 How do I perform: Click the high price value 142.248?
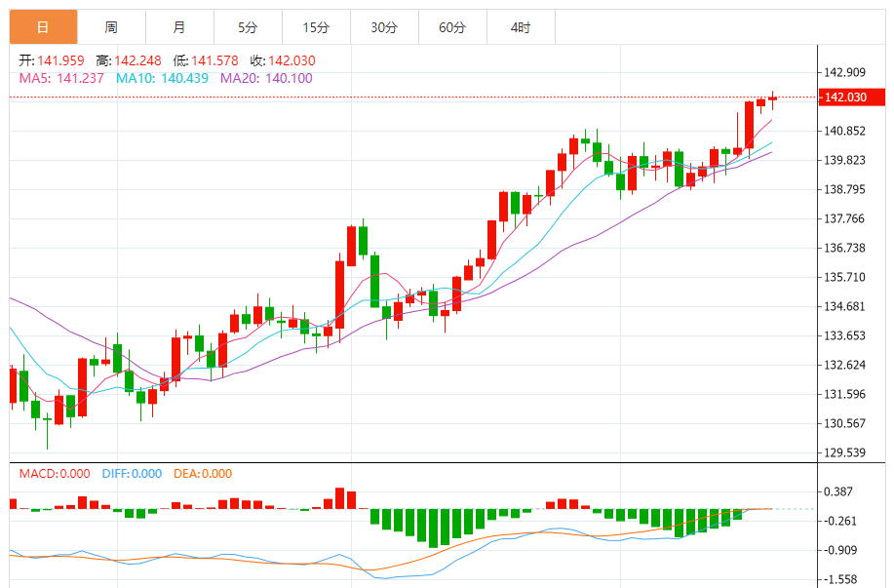point(138,60)
